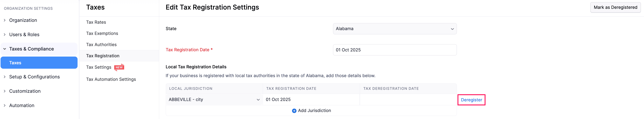This screenshot has width=644, height=119.
Task: Open Tax Automation Settings
Action: pyautogui.click(x=111, y=79)
